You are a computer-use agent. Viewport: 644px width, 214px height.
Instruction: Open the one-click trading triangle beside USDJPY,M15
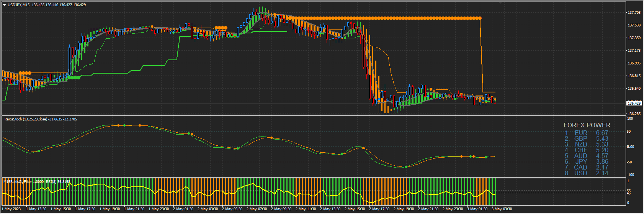(x=4, y=5)
